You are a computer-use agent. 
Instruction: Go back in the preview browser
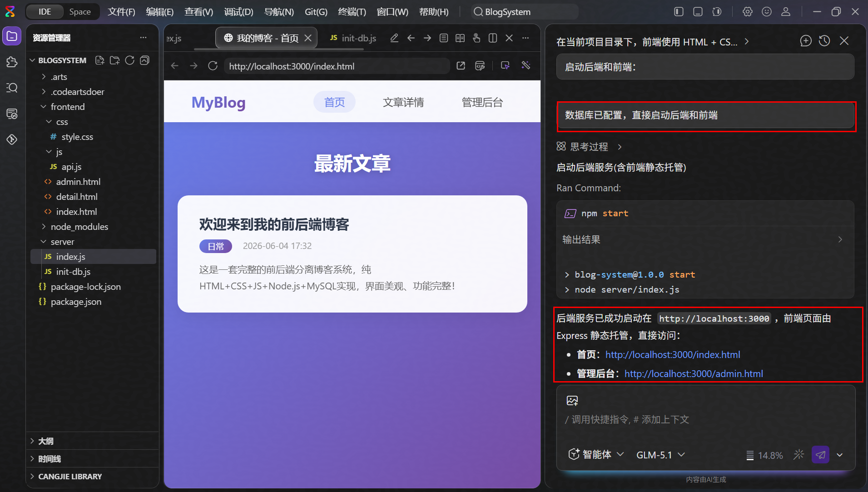tap(174, 66)
